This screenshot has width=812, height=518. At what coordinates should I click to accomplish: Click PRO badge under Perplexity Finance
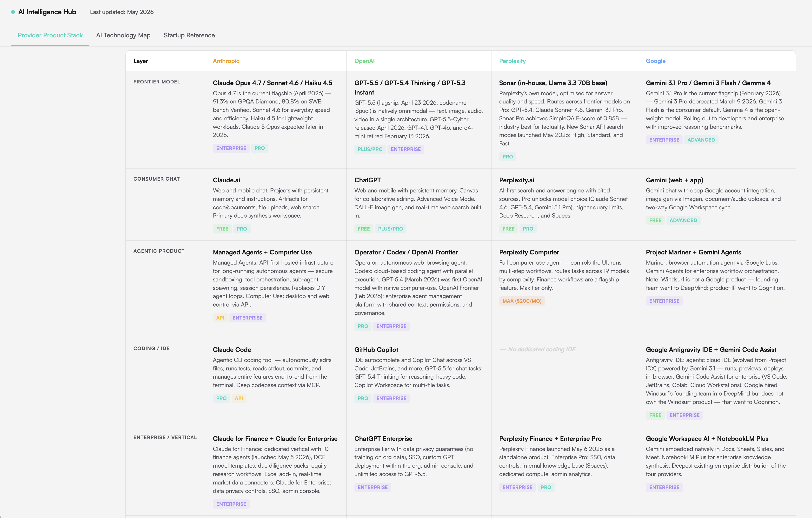coord(546,487)
